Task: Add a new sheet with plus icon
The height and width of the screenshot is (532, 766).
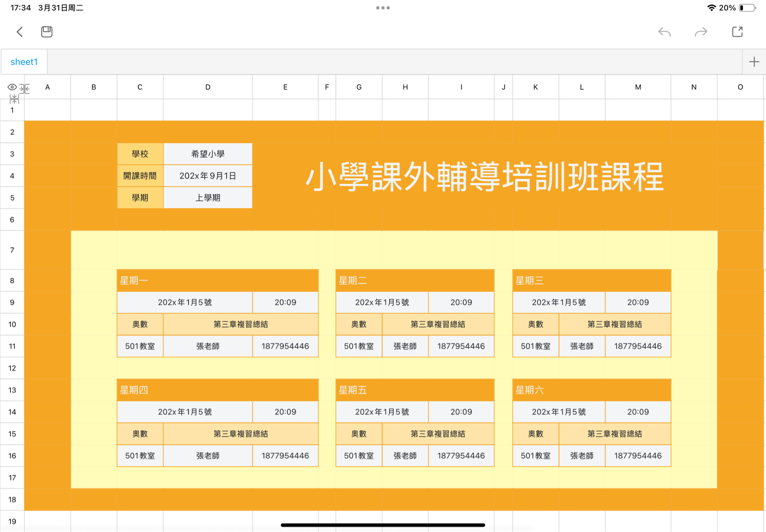Action: click(754, 62)
